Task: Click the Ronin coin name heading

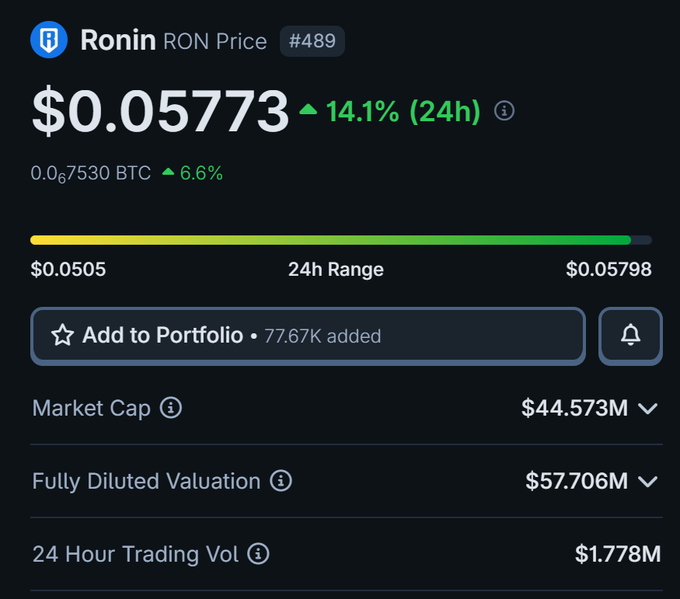Action: [x=118, y=40]
